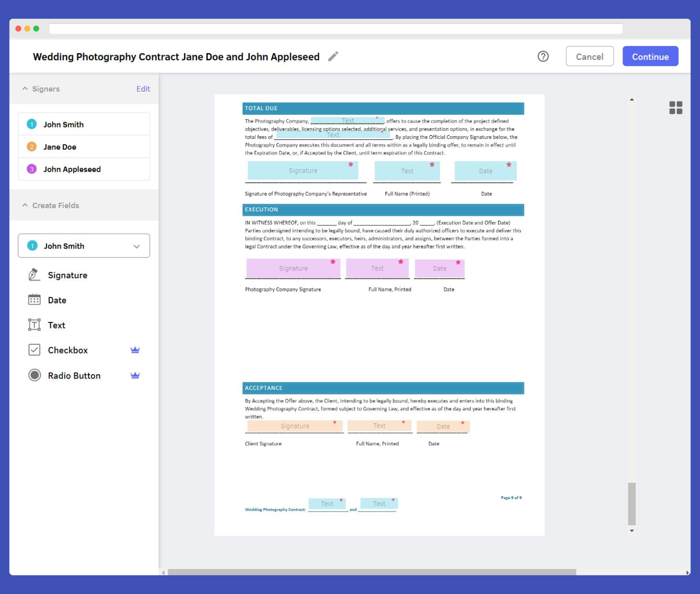Click the Client Signature placeholder under Acceptance
Image resolution: width=700 pixels, height=594 pixels.
click(294, 426)
